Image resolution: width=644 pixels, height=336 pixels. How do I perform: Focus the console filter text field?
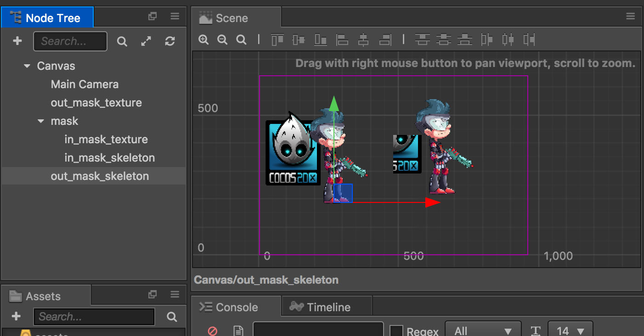(x=318, y=330)
